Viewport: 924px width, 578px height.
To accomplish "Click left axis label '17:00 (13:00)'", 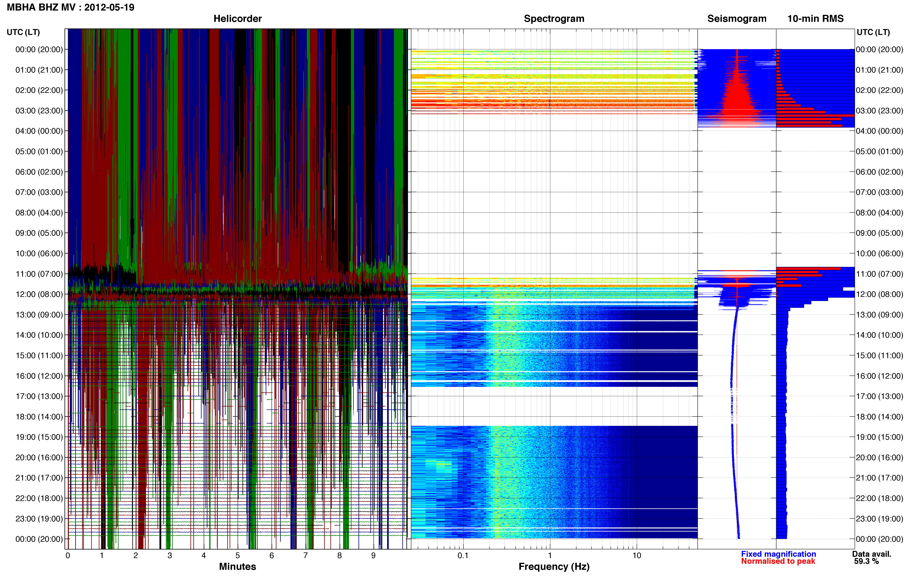I will tap(39, 396).
